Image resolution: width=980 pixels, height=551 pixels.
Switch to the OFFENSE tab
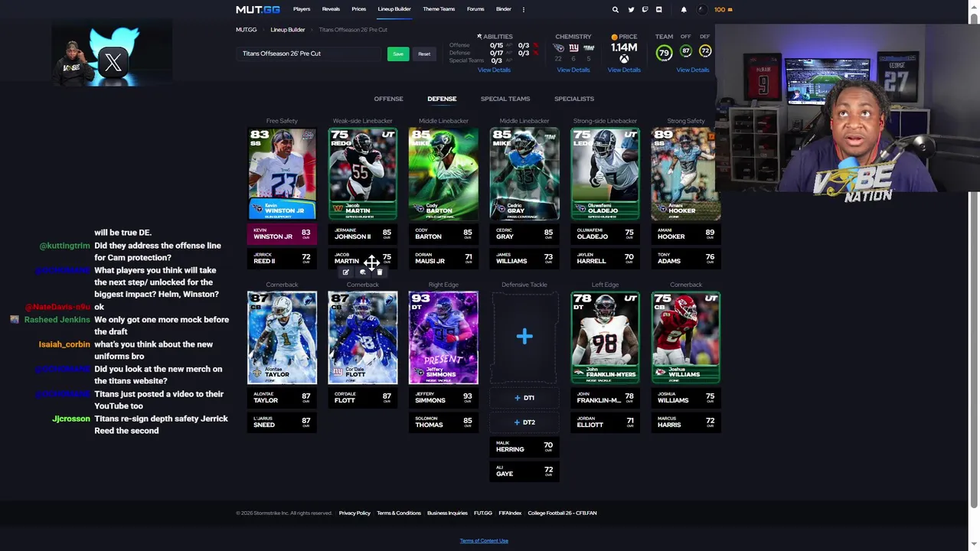tap(388, 99)
